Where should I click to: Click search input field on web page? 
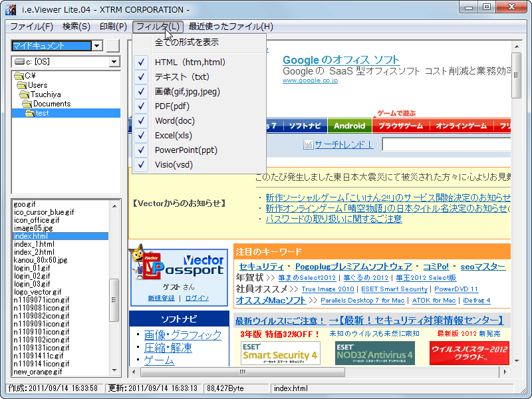click(x=446, y=144)
